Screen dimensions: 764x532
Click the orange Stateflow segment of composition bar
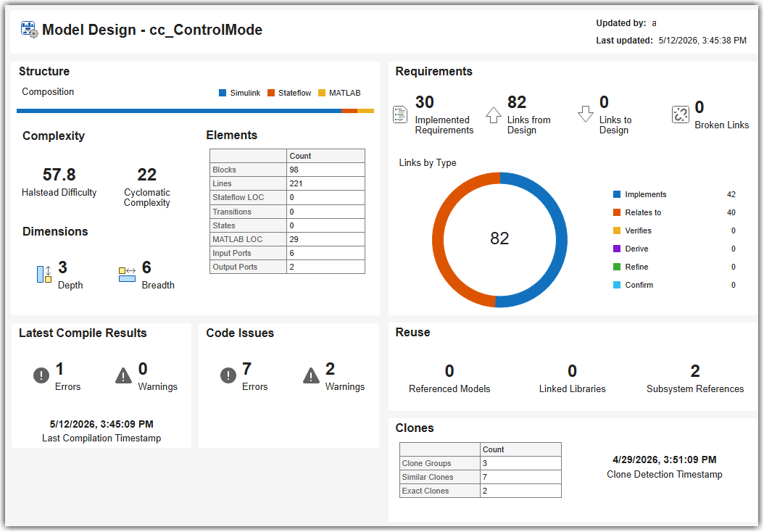pos(349,111)
